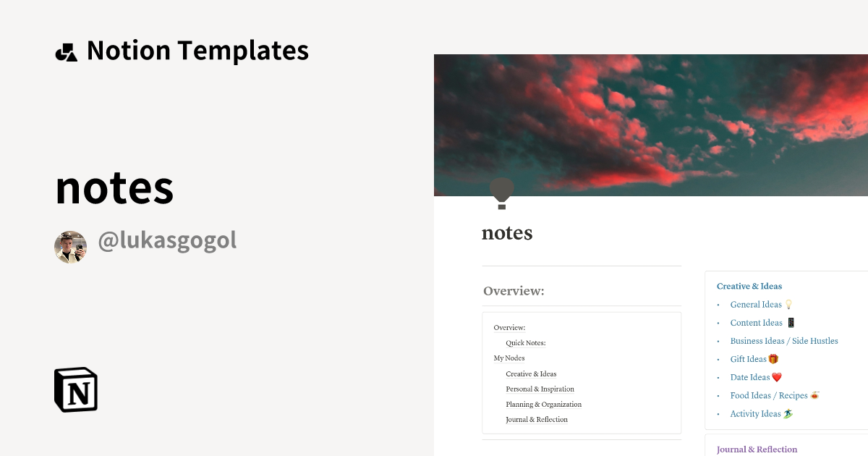Click the heart emoji next to Date Ideas
The image size is (868, 456).
coord(776,376)
